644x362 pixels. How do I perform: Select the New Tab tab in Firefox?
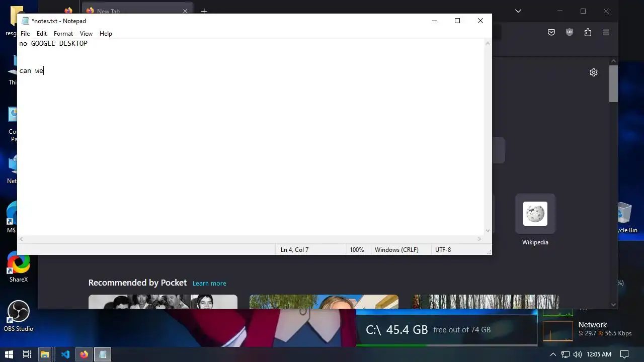coord(137,11)
